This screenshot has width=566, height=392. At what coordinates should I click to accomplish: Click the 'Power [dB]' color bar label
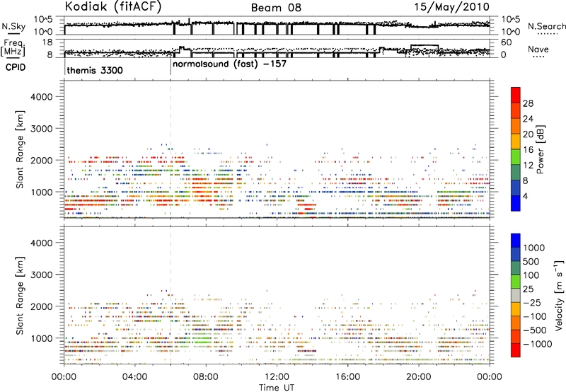pyautogui.click(x=540, y=149)
